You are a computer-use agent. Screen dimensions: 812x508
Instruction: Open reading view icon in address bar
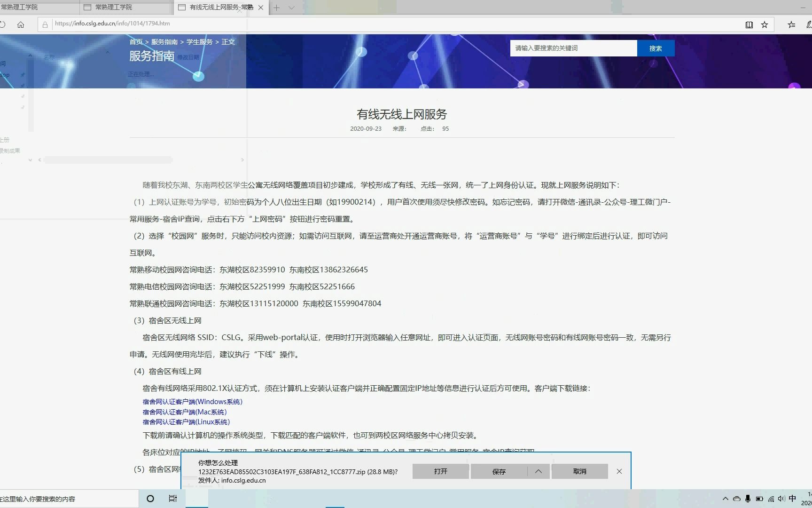pos(750,24)
